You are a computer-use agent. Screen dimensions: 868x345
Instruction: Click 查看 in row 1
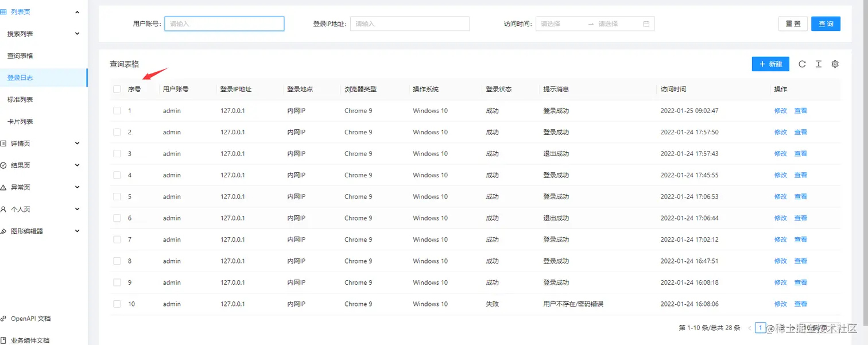coord(801,111)
